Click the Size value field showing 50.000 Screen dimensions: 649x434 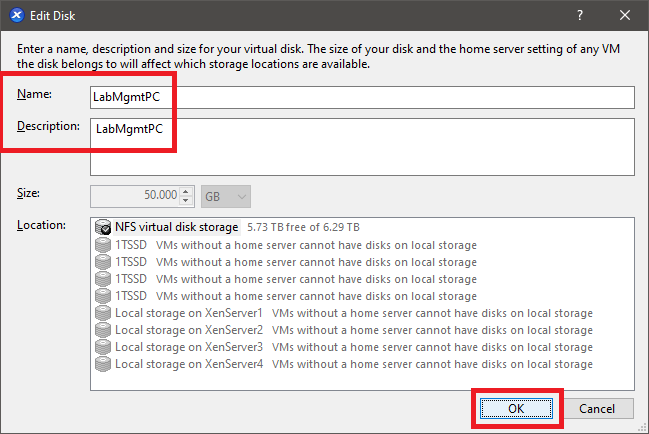click(x=135, y=195)
